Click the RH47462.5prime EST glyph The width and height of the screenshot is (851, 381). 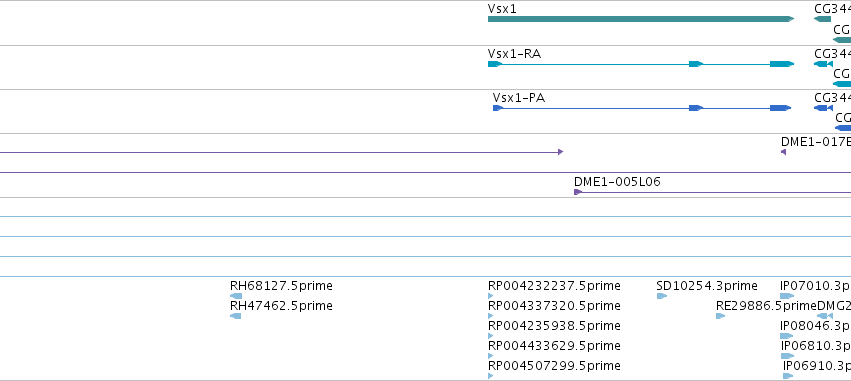tap(236, 316)
